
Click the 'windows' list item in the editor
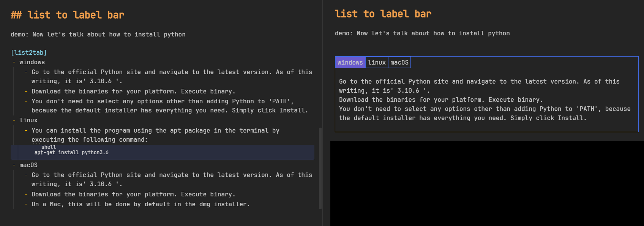32,62
